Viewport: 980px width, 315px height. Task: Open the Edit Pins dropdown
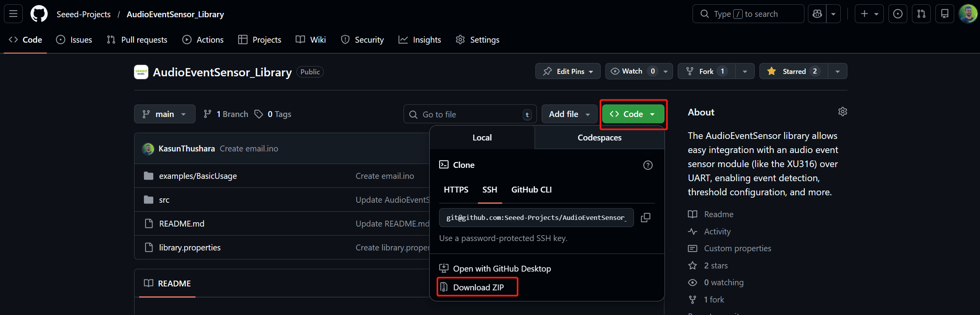coord(567,71)
